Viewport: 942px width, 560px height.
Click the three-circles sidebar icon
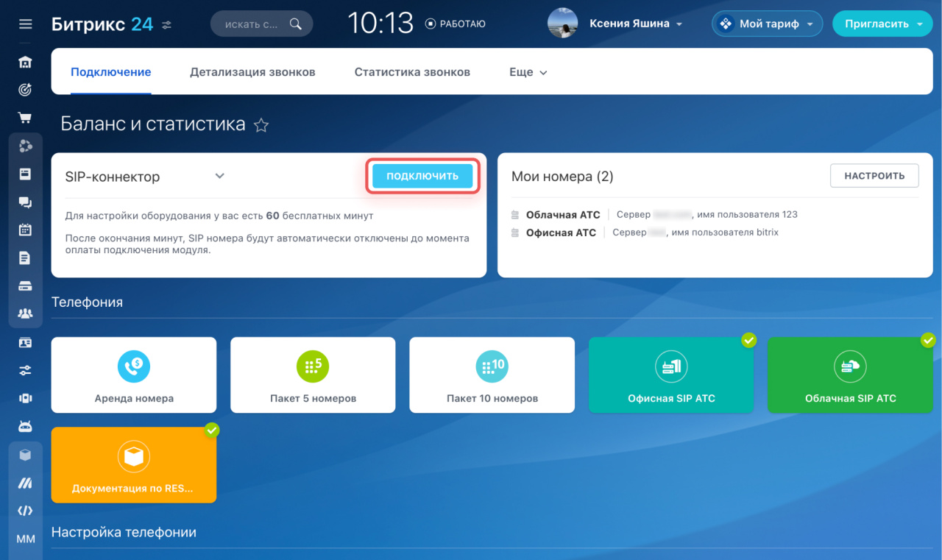coord(25,146)
